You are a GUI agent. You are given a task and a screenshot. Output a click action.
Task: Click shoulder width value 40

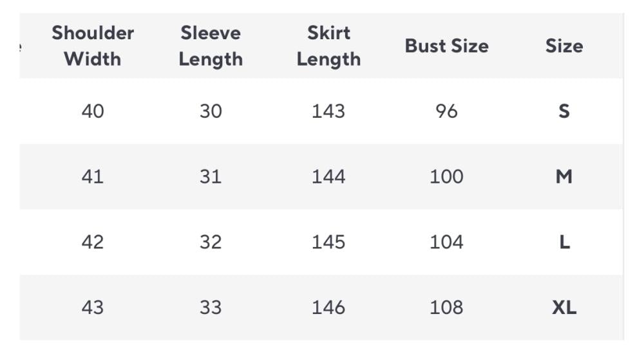click(x=93, y=111)
